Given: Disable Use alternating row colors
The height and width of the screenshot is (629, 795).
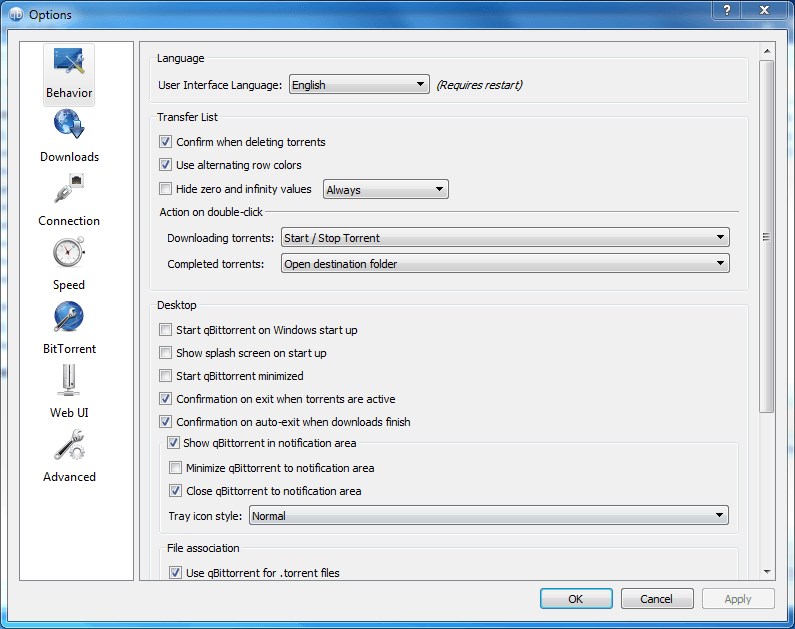Looking at the screenshot, I should [165, 164].
